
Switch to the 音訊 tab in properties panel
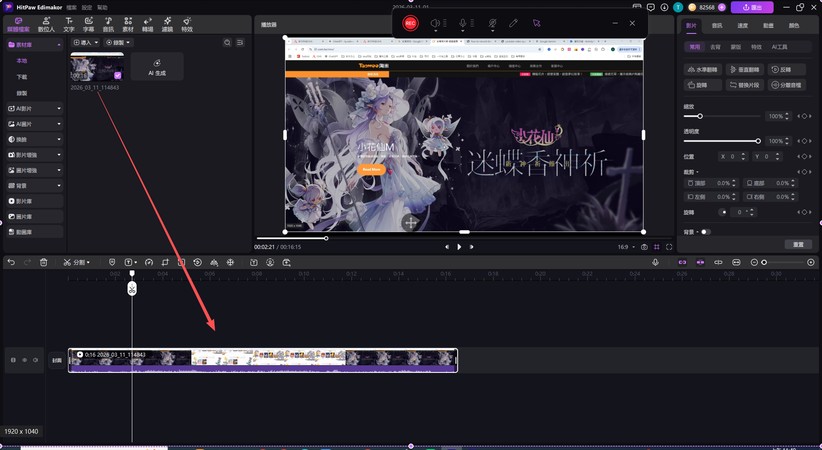[717, 25]
